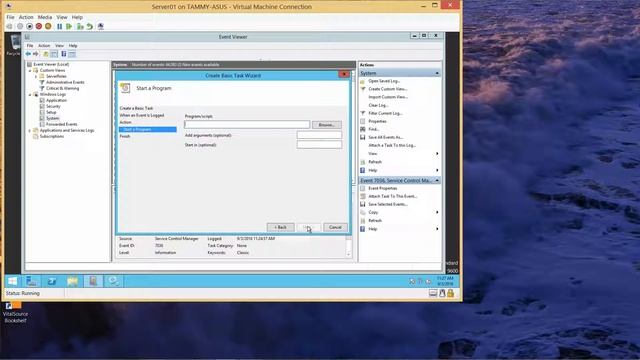Viewport: 640px width, 360px height.
Task: Expand Applications and Services Logs node
Action: pos(30,130)
